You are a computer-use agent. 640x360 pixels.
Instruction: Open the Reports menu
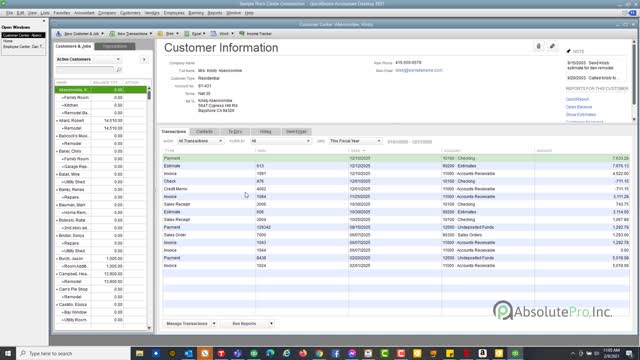coord(215,13)
